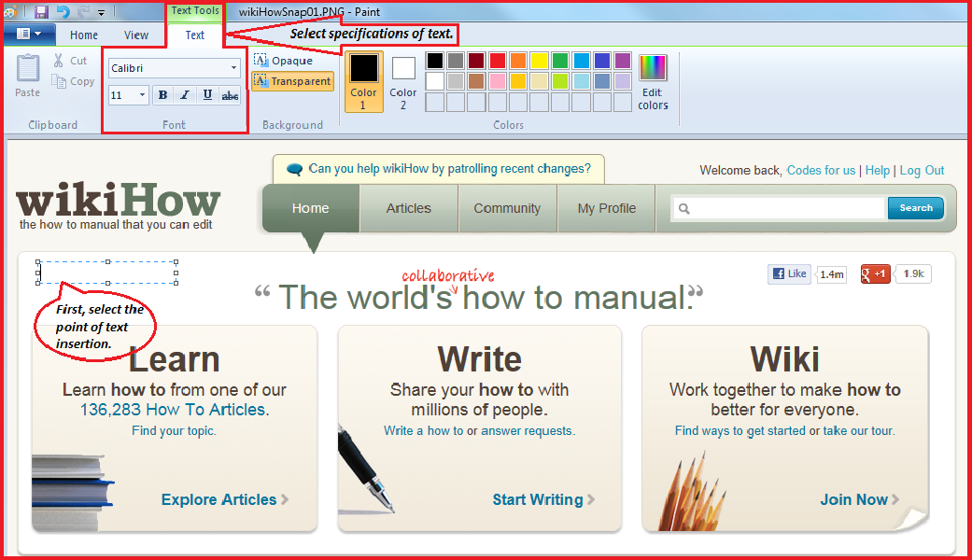Open the Edit colors rainbow palette
The width and height of the screenshot is (972, 560).
[653, 82]
